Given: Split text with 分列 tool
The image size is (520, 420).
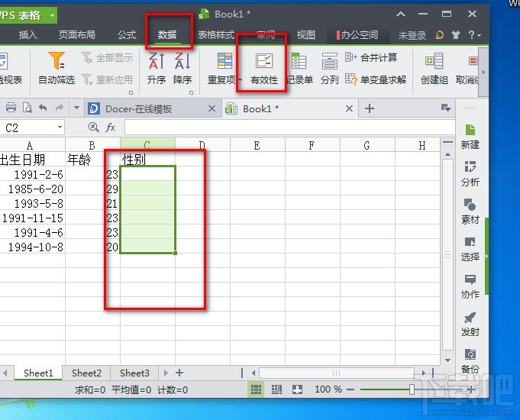Looking at the screenshot, I should tap(329, 68).
